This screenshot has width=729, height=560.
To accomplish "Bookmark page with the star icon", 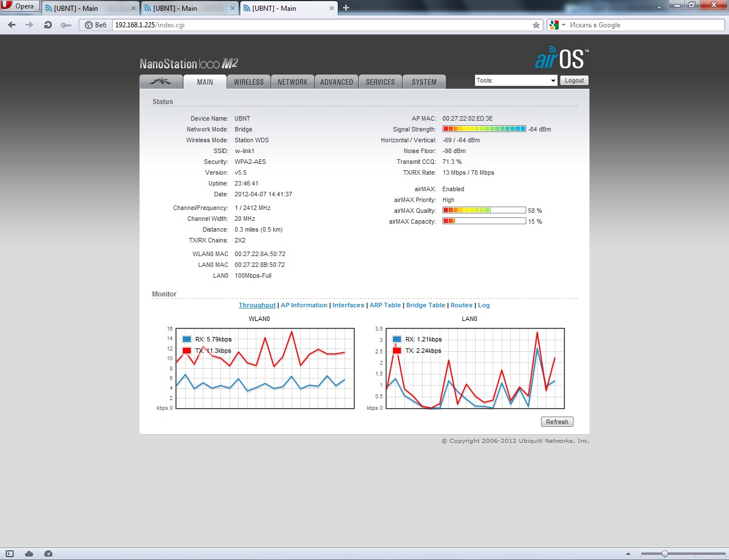I will [x=536, y=25].
